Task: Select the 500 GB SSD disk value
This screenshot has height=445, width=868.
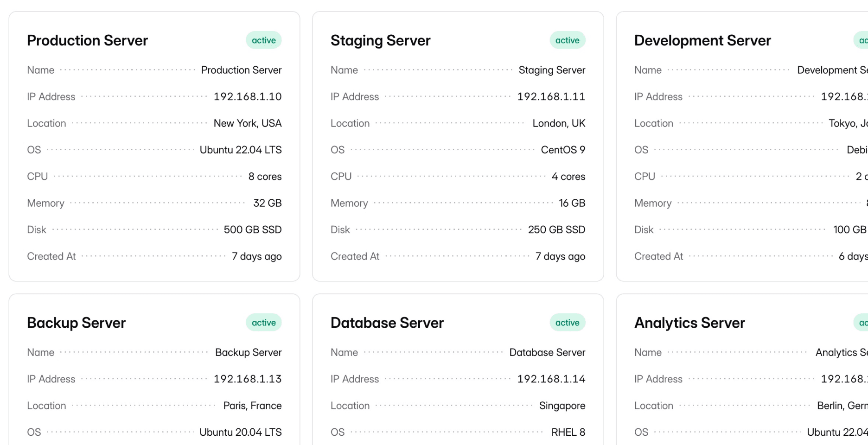Action: pyautogui.click(x=252, y=230)
